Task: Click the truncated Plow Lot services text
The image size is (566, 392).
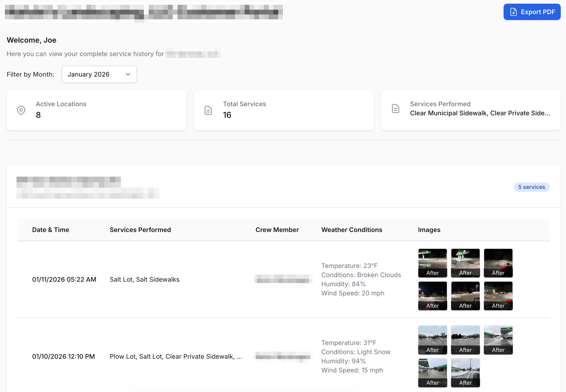Action: tap(176, 356)
